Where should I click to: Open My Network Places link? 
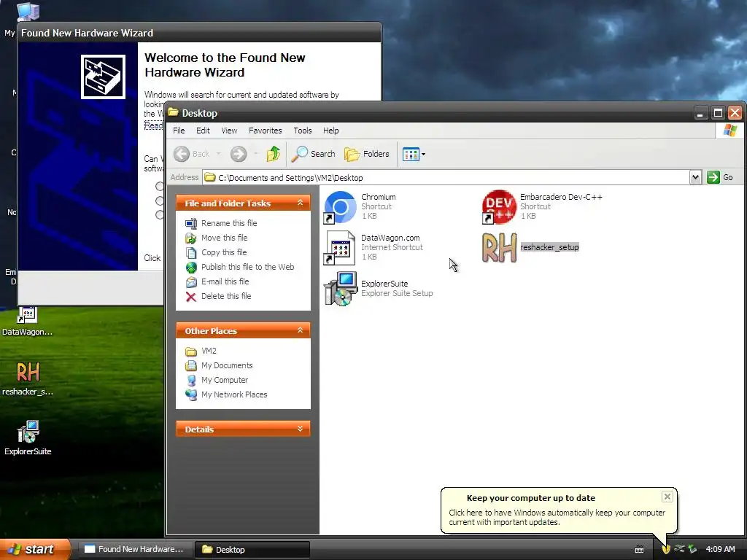(234, 394)
